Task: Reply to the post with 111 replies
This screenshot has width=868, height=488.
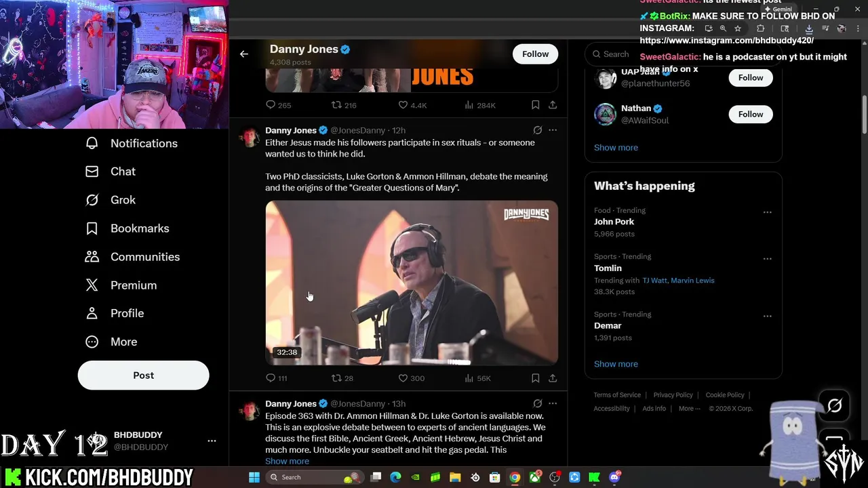Action: [277, 378]
